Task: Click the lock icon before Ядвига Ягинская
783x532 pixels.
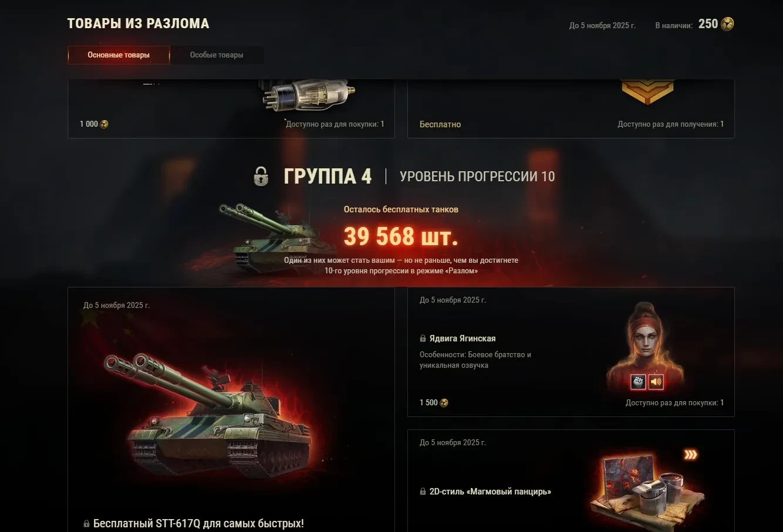Action: (x=423, y=338)
